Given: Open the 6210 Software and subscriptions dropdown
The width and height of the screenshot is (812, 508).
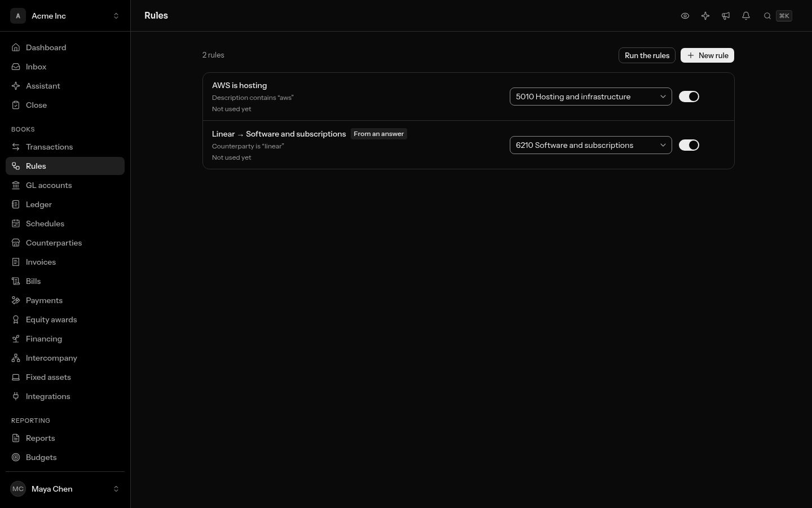Looking at the screenshot, I should pyautogui.click(x=590, y=145).
